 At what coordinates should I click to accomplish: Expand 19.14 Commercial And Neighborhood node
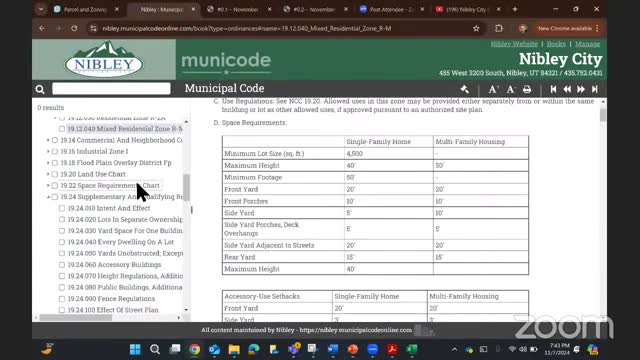click(x=48, y=140)
